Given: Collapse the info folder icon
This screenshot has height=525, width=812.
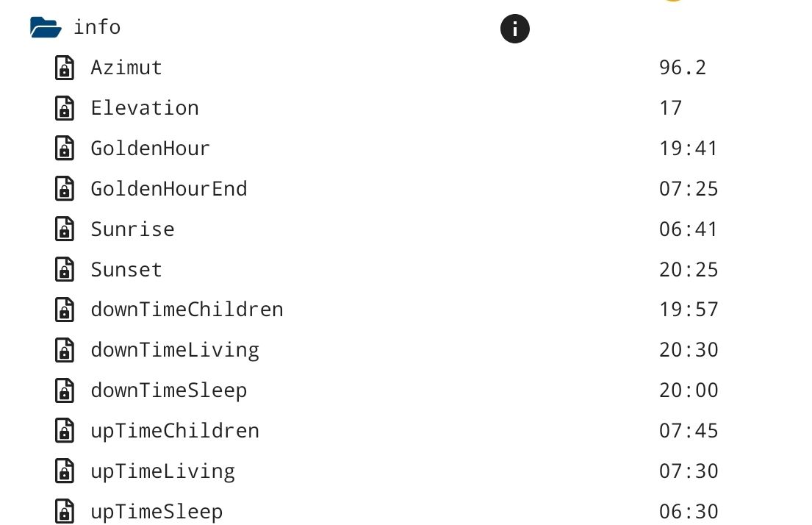Looking at the screenshot, I should (46, 28).
